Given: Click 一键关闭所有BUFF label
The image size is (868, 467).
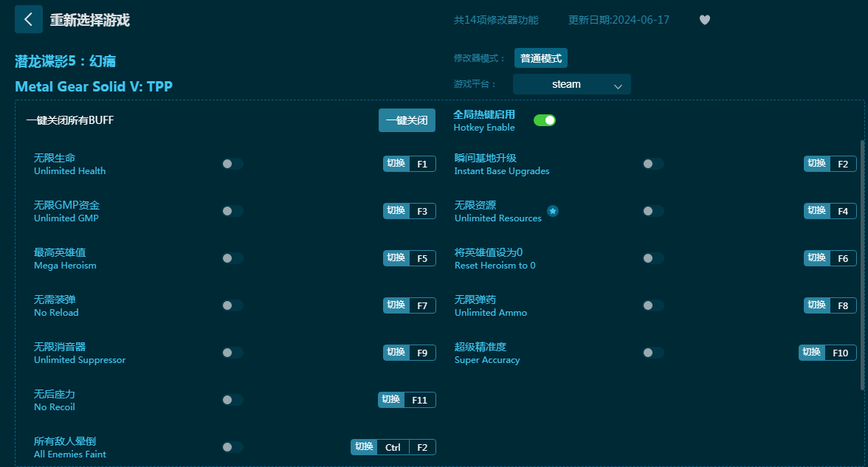Looking at the screenshot, I should 69,120.
